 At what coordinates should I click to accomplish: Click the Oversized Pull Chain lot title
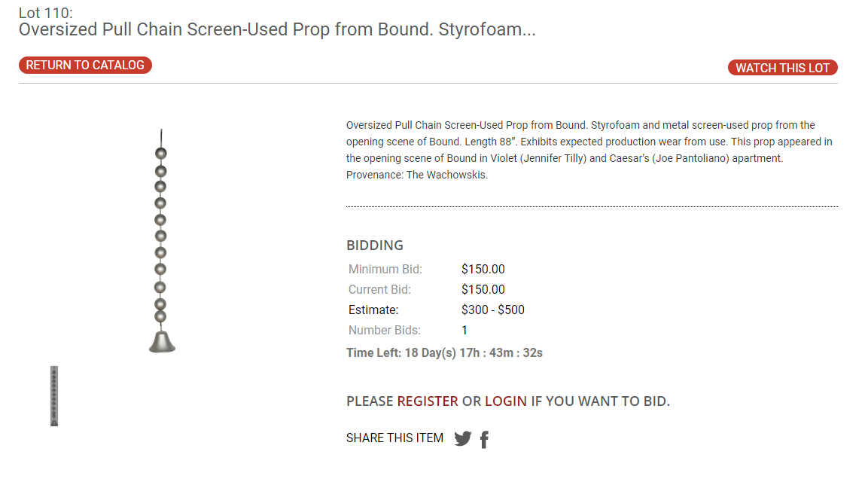(x=277, y=29)
